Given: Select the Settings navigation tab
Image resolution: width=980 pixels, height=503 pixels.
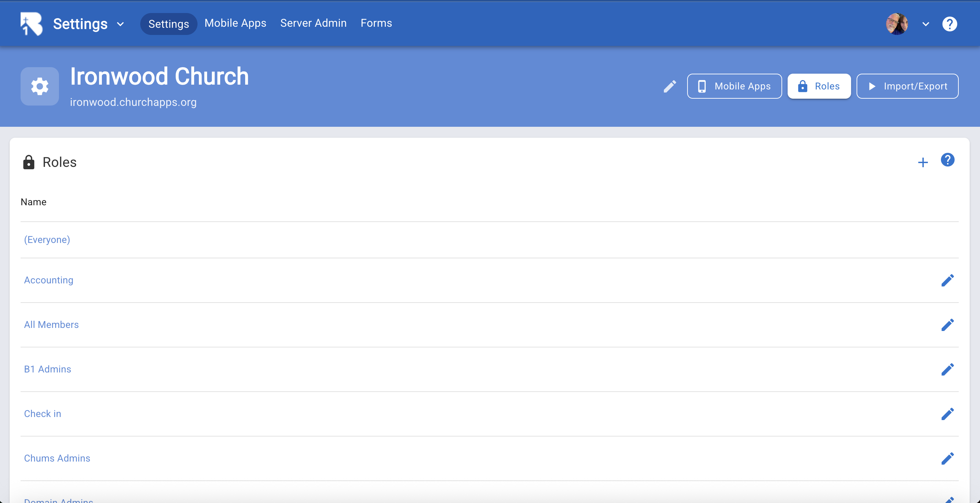Looking at the screenshot, I should click(168, 24).
